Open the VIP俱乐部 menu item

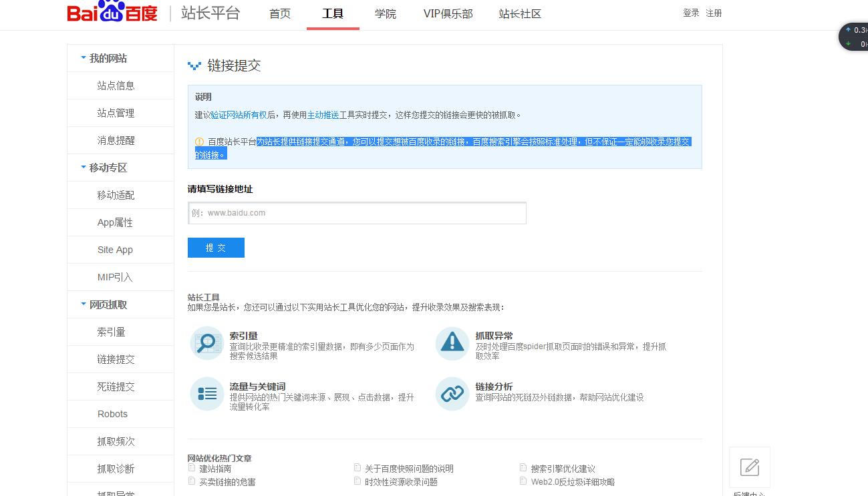(448, 13)
